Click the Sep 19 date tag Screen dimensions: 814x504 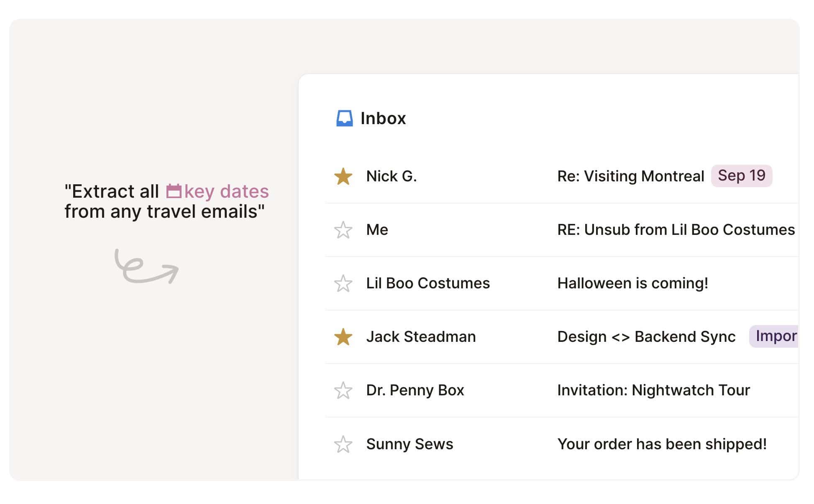pos(741,176)
